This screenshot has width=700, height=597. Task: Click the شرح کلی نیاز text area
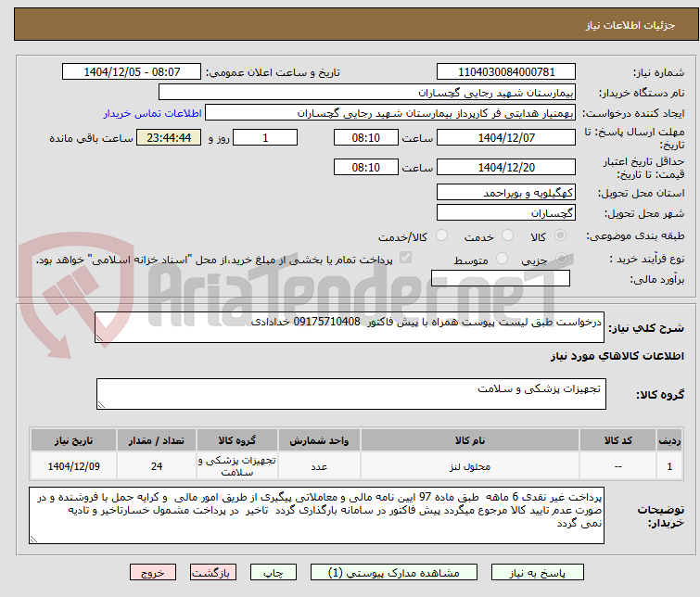350,327
